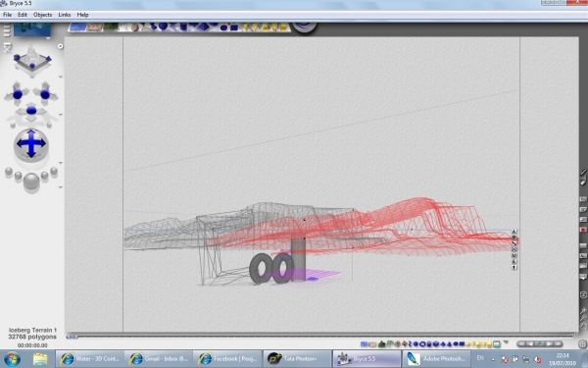
Task: Open the File menu
Action: [7, 15]
